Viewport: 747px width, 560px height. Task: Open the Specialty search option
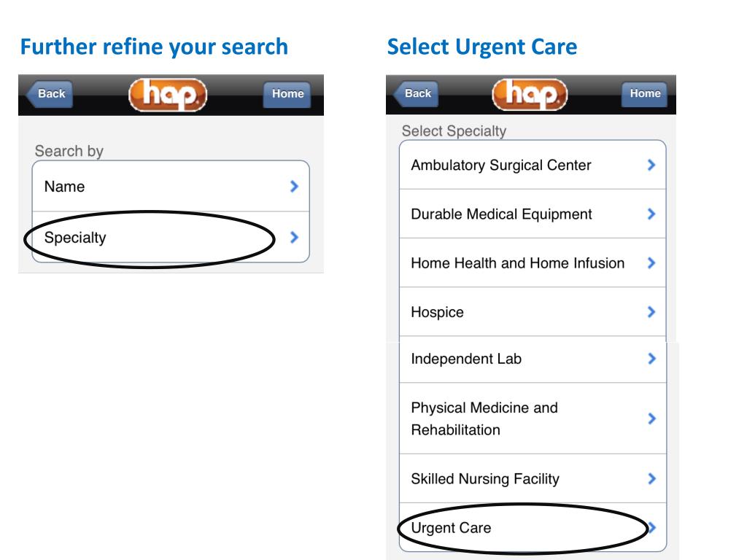(x=171, y=237)
